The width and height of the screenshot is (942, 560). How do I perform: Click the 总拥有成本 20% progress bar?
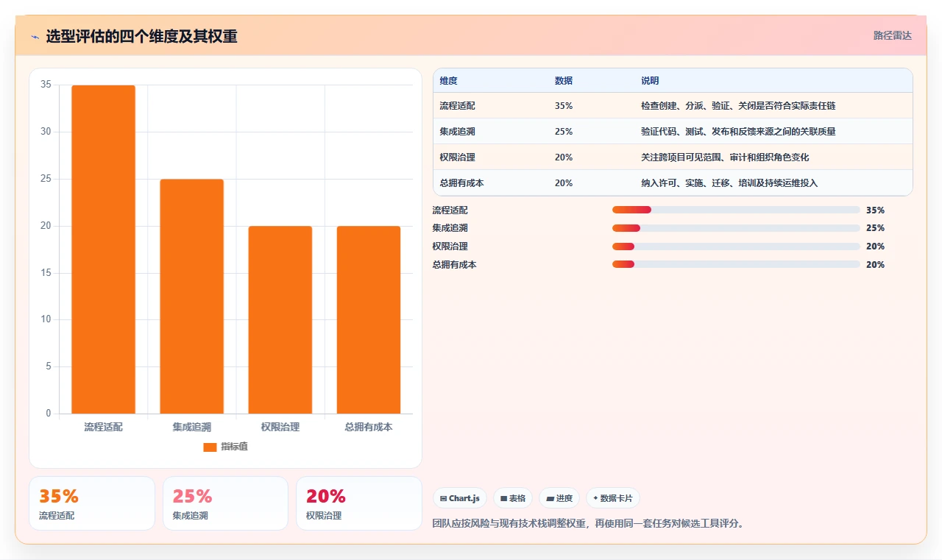[x=736, y=264]
